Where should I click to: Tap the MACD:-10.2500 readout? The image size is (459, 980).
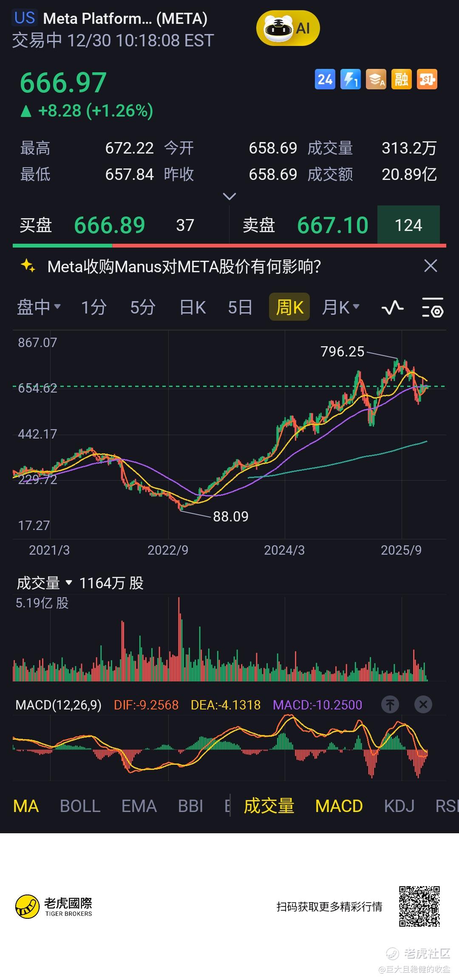317,705
